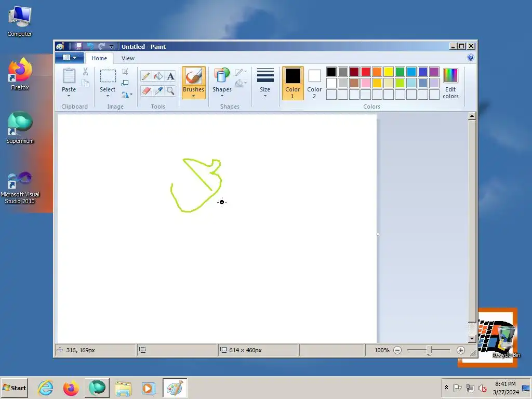Click Microsoft Visual Studio 2010 shortcut

click(20, 188)
